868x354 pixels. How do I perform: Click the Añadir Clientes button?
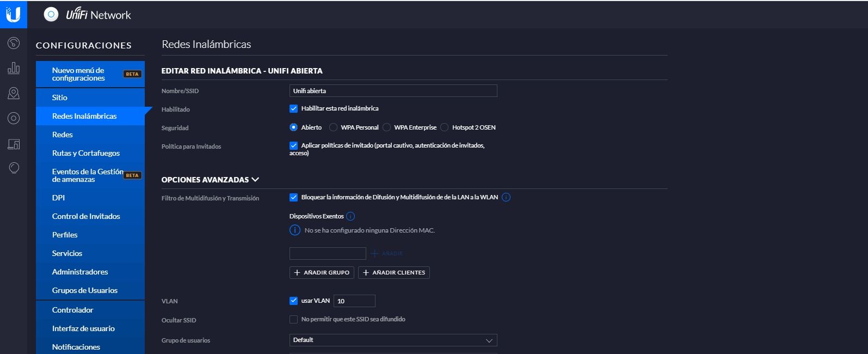[393, 272]
